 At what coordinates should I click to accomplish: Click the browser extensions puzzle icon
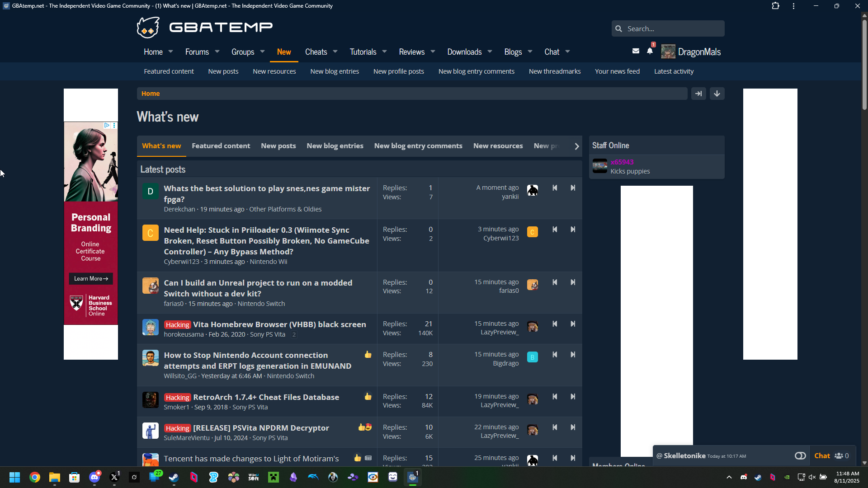[775, 6]
